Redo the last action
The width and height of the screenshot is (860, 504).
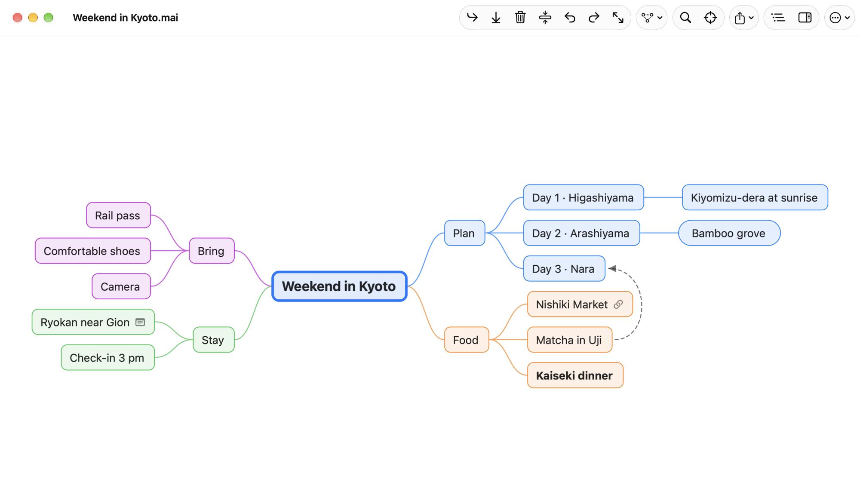(x=594, y=18)
